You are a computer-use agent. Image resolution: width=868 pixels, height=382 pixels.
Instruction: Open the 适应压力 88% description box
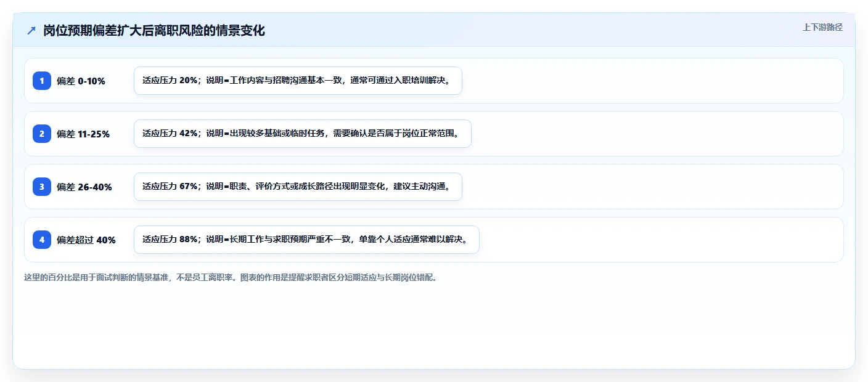[306, 240]
